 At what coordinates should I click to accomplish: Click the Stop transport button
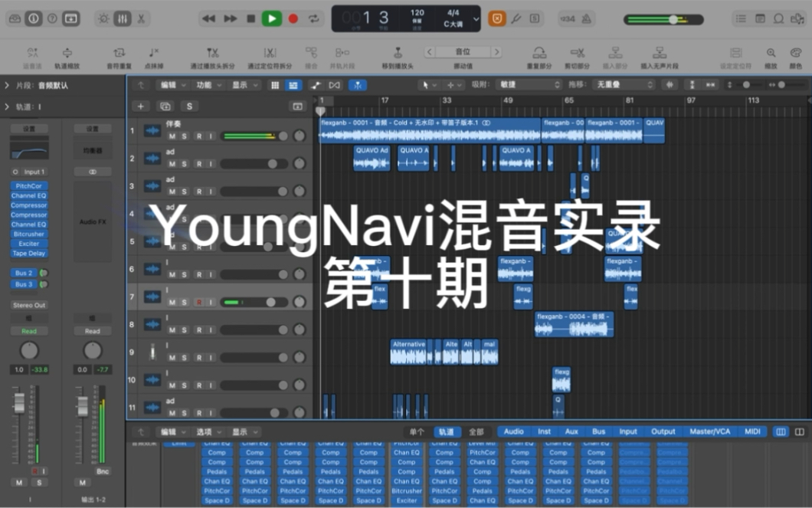[x=251, y=18]
